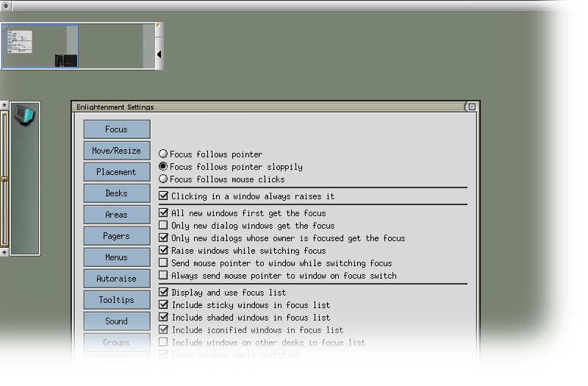
Task: Click the dark terminal thumbnail in the pager
Action: click(x=66, y=60)
